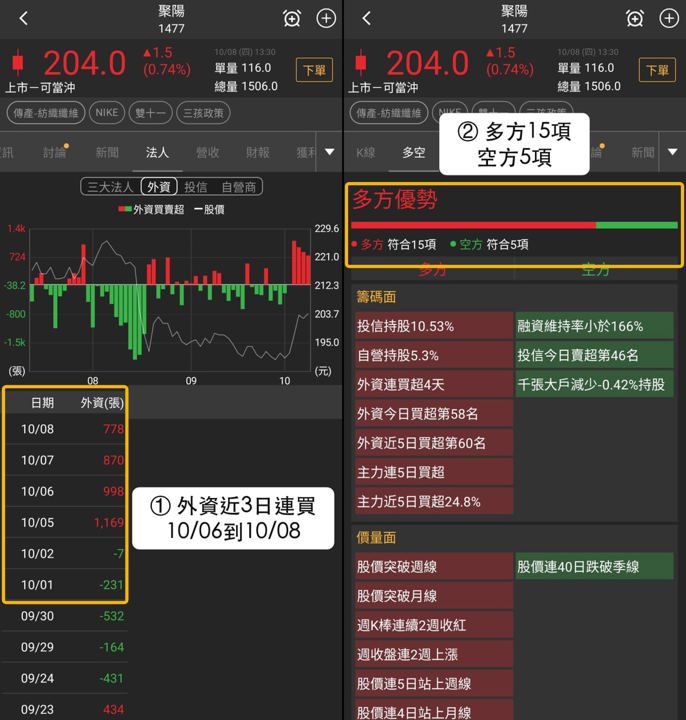Open 外資連買超4天 item
Screen dimensions: 686x720
pyautogui.click(x=434, y=384)
